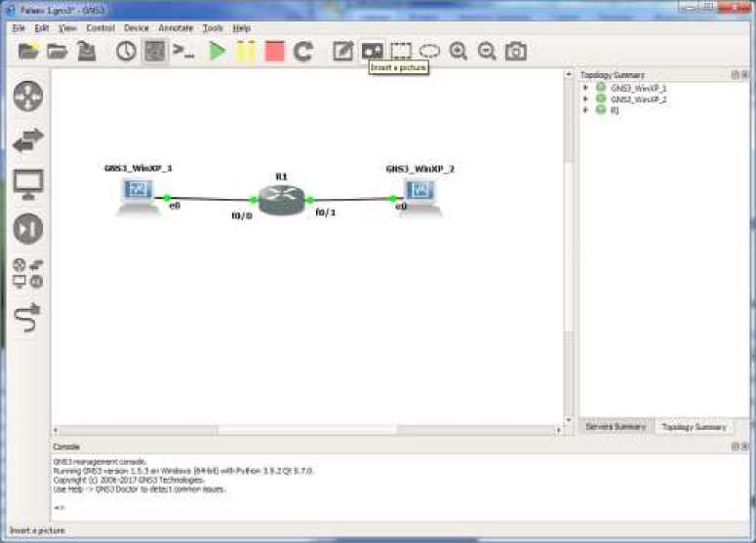This screenshot has height=543, width=756.
Task: Click the canvas scroll left arrow
Action: (x=56, y=430)
